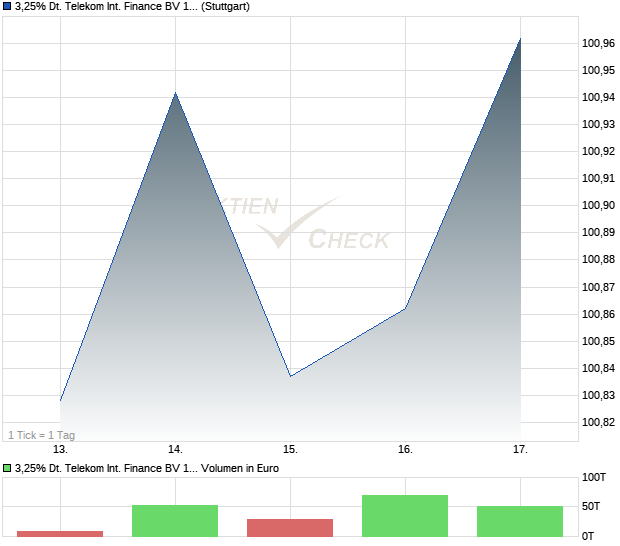Click price axis label '100,83'
Screen dimensions: 620x546
598,395
